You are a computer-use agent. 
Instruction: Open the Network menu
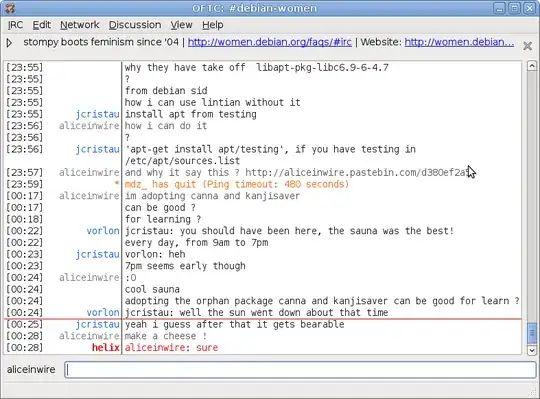(80, 25)
